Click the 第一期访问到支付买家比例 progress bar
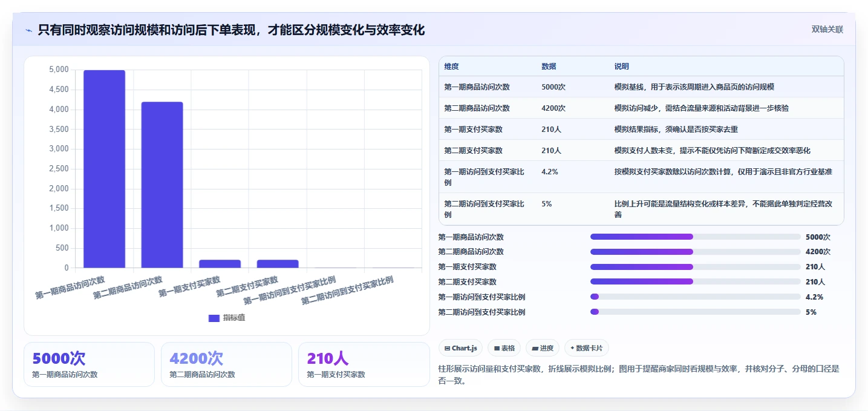The height and width of the screenshot is (411, 868). coord(696,297)
